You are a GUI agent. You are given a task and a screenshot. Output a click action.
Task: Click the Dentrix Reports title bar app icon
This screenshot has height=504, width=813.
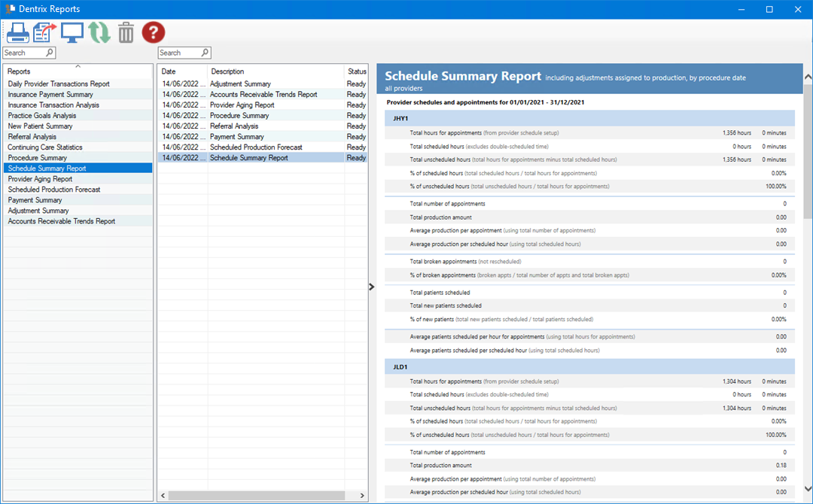(10, 9)
